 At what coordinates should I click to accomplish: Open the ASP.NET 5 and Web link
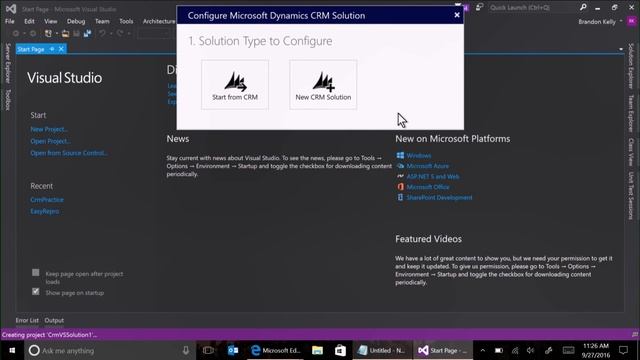(x=433, y=177)
